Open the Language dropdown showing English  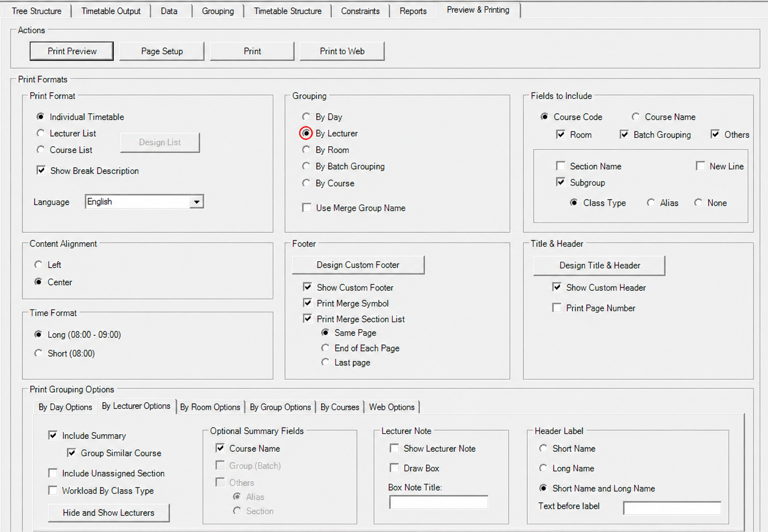pos(144,202)
